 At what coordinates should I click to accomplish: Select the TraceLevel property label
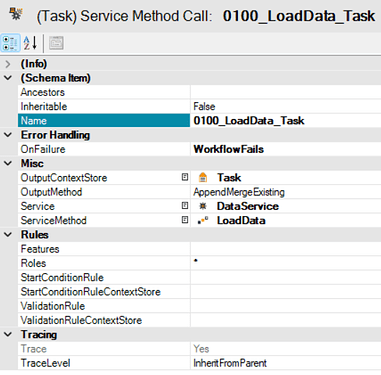click(45, 363)
